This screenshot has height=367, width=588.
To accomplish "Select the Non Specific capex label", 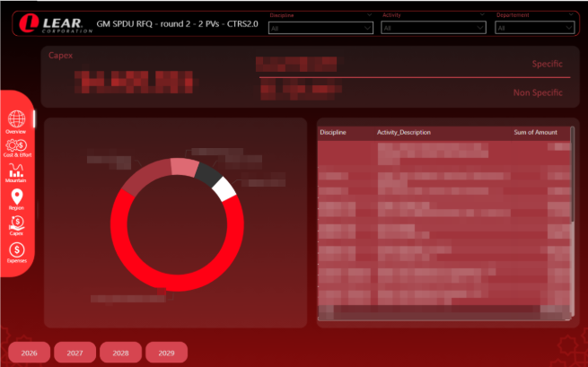I will coord(538,92).
